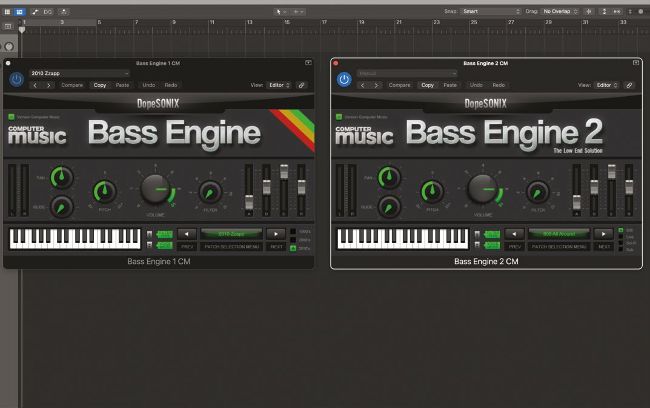This screenshot has height=408, width=650.
Task: Click Copy in Bass Engine 2 CM
Action: (x=427, y=85)
